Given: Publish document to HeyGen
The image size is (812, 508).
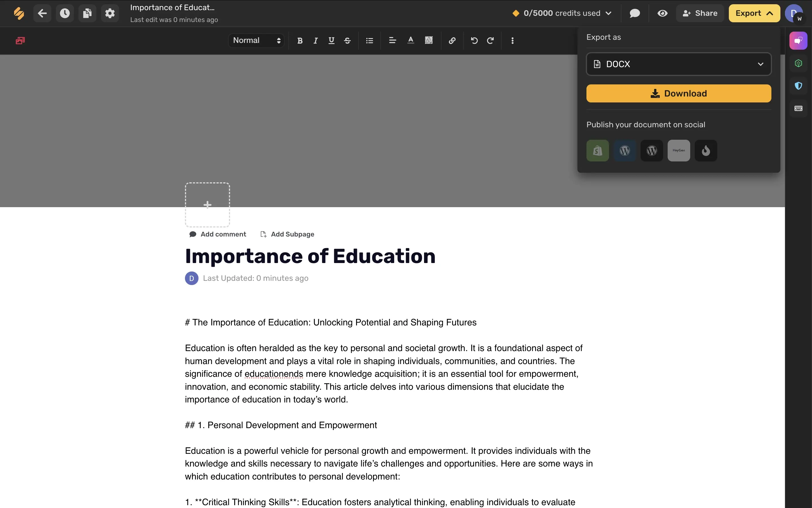Looking at the screenshot, I should pyautogui.click(x=679, y=150).
